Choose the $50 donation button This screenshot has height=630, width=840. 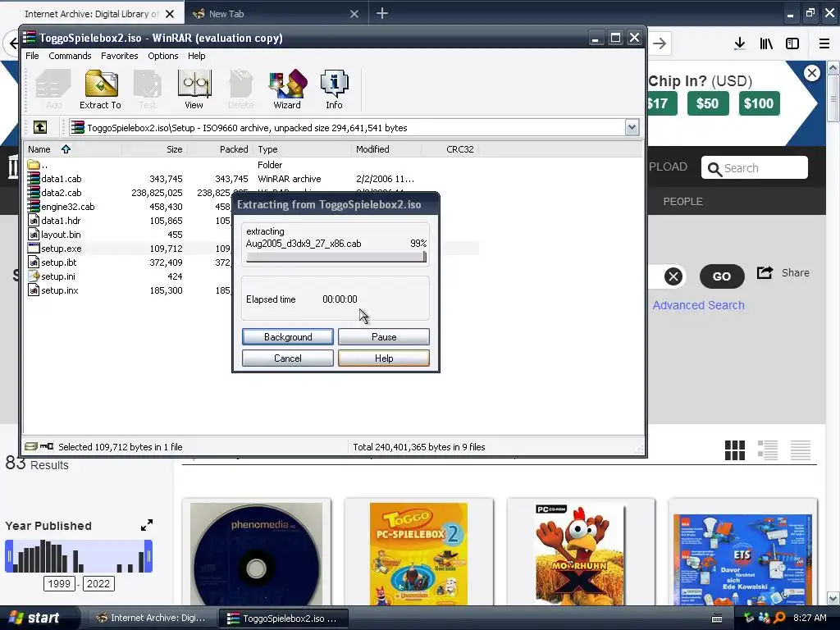pyautogui.click(x=707, y=103)
